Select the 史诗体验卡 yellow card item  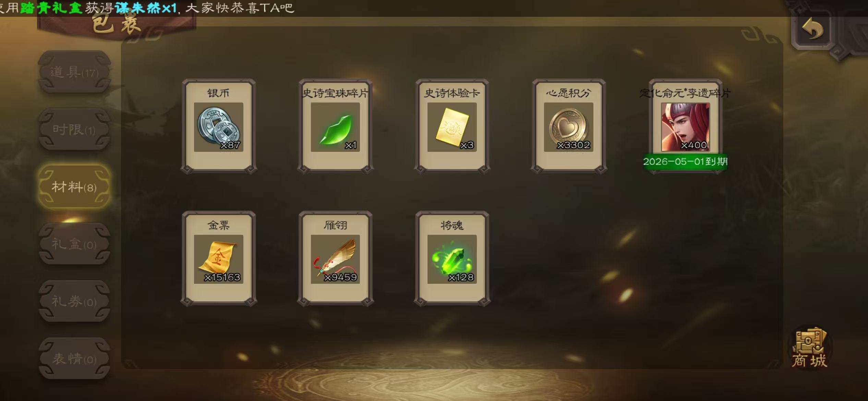click(452, 126)
